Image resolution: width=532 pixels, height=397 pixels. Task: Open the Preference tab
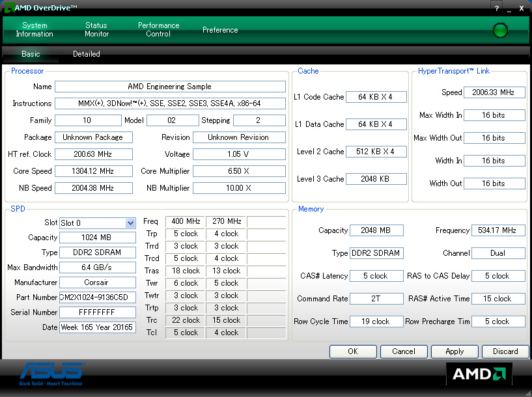point(220,30)
